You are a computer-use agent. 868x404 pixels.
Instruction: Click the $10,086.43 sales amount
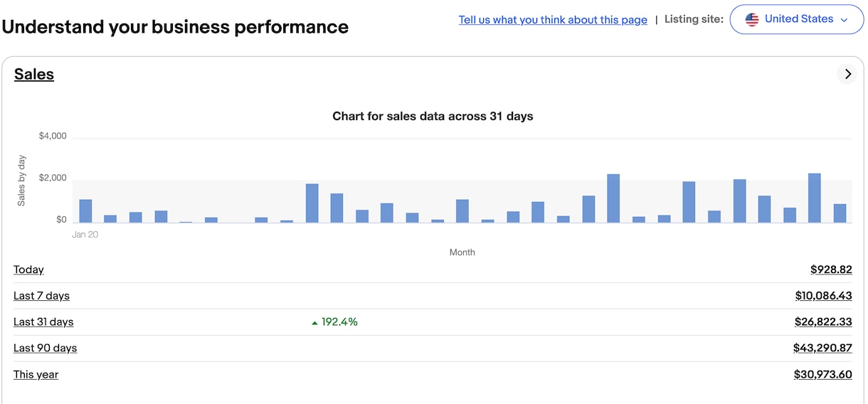pos(824,296)
